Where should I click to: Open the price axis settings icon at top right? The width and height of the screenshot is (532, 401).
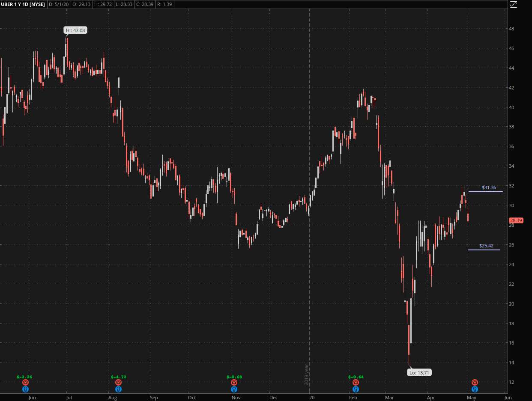point(514,4)
